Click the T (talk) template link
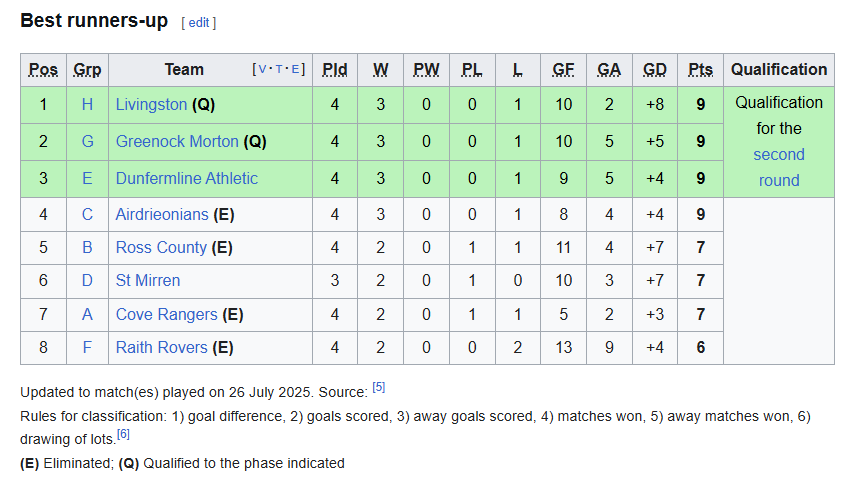The image size is (842, 481). click(x=279, y=70)
